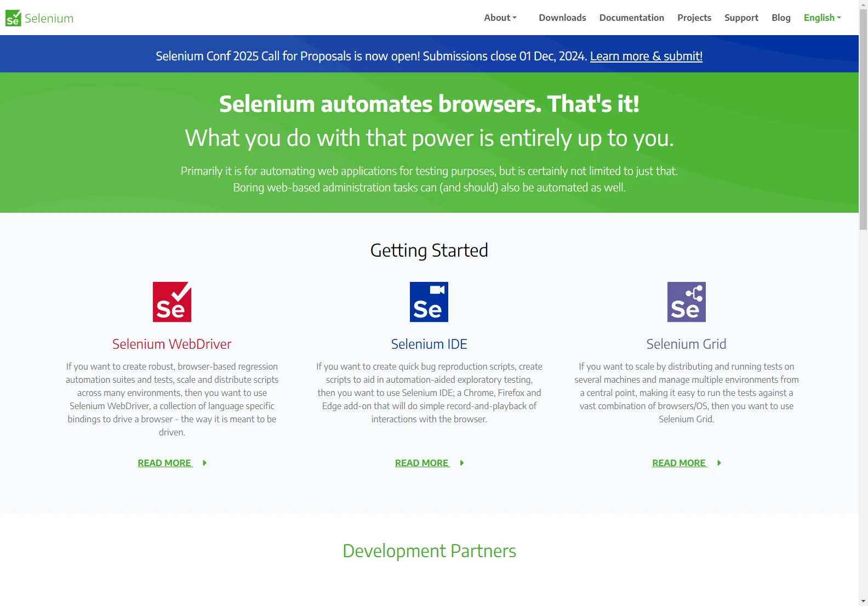
Task: Click the Selenium Grid heading
Action: pos(687,344)
